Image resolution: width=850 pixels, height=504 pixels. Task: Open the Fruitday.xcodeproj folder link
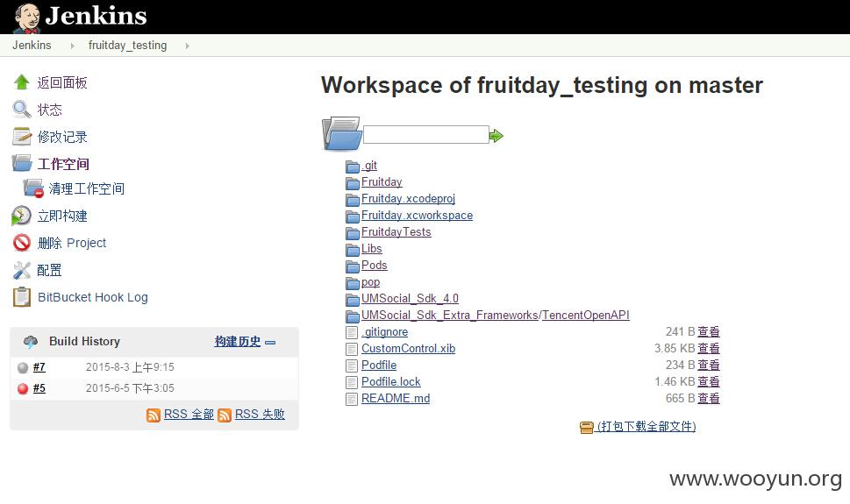pos(408,198)
